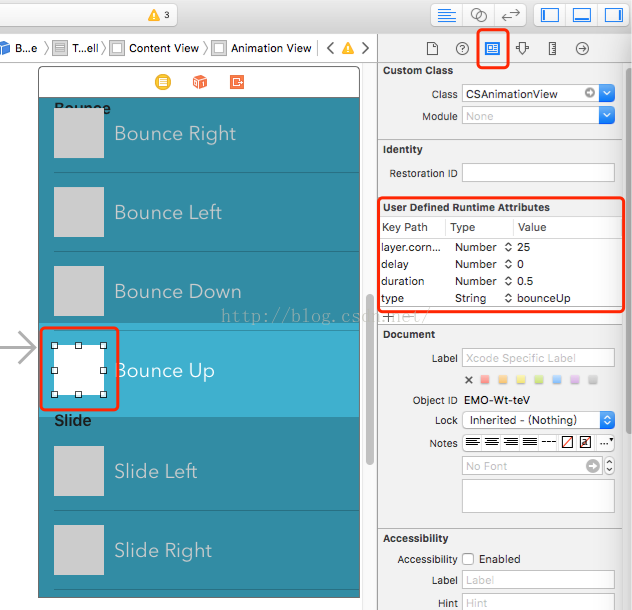Image resolution: width=632 pixels, height=610 pixels.
Task: Select Animation View in jump bar
Action: pos(262,48)
